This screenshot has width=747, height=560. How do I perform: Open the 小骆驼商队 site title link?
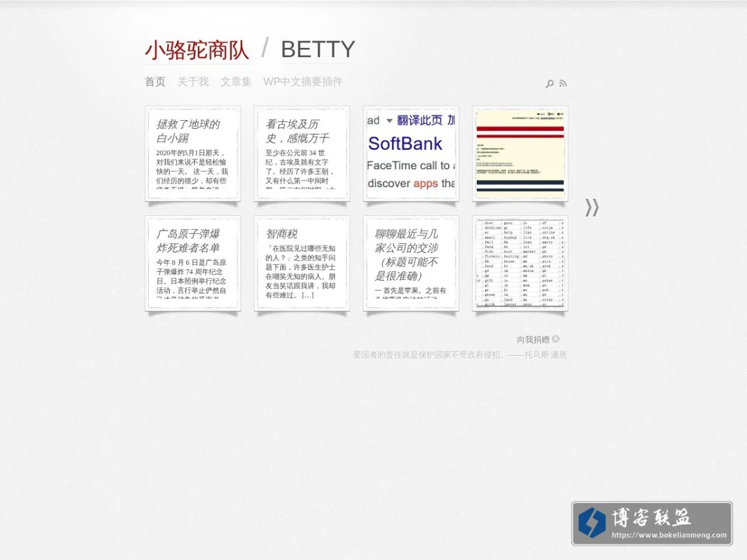197,50
